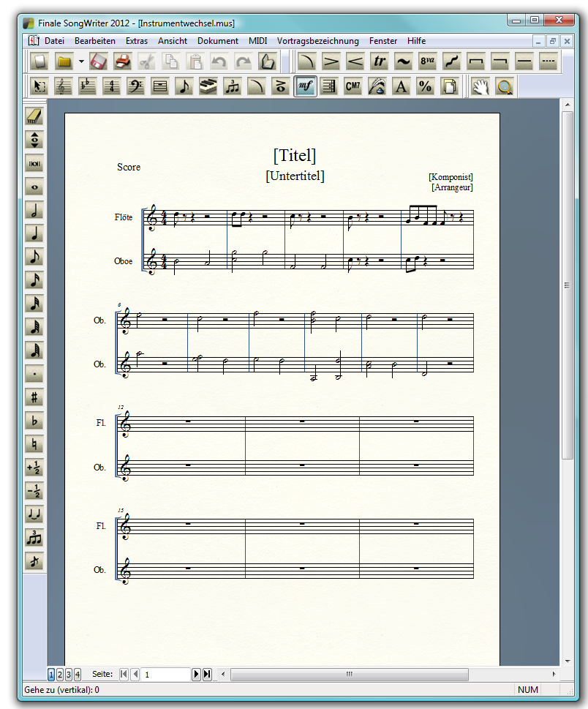Open the Vortragsbezeichnung menu
The height and width of the screenshot is (709, 588).
click(317, 41)
